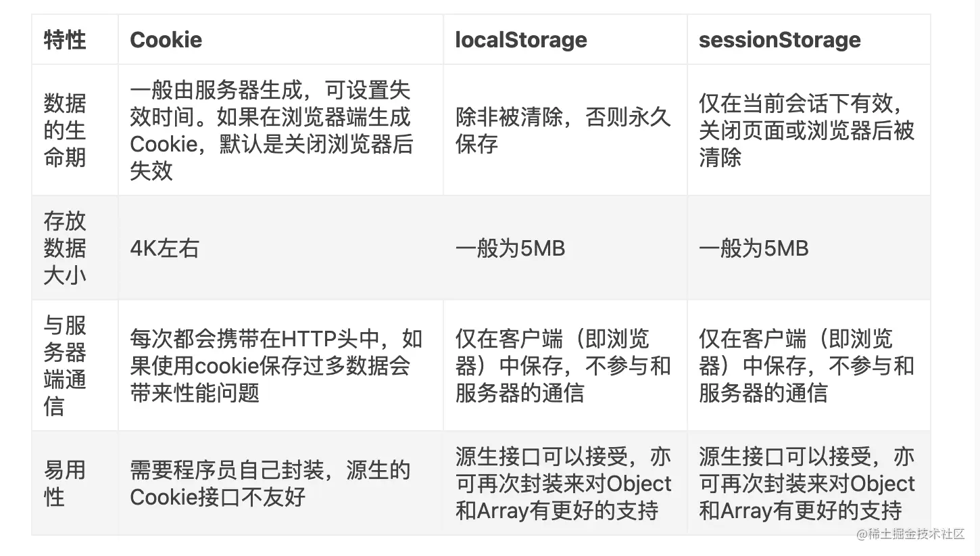Click sessionStorage's 一般为5MB cell

point(808,248)
